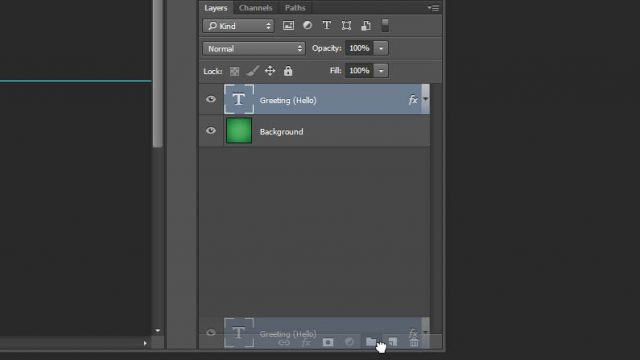The image size is (640, 360).
Task: Switch to the Paths tab
Action: 295,8
